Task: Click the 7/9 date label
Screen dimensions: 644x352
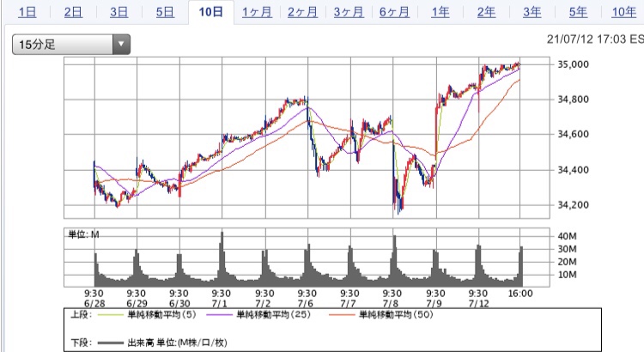Action: 434,304
